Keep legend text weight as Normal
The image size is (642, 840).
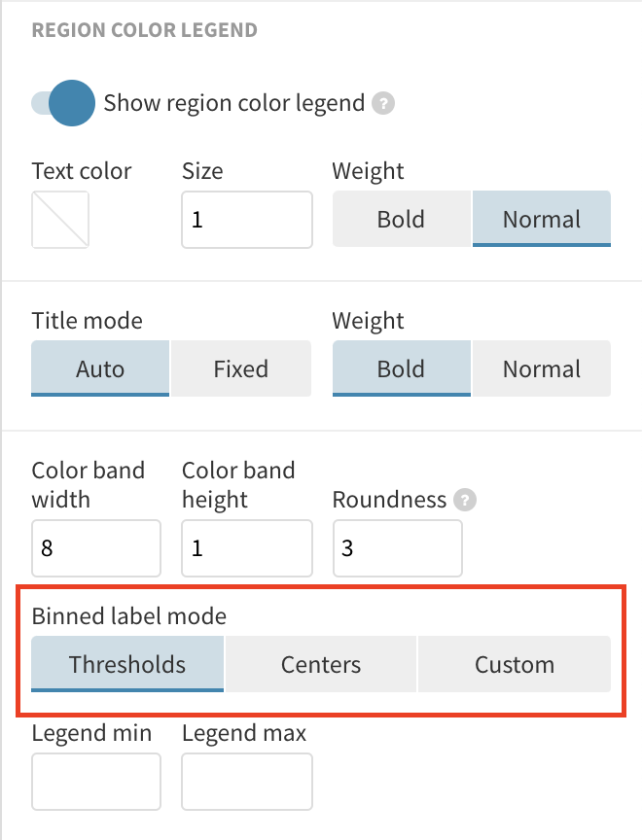click(541, 219)
